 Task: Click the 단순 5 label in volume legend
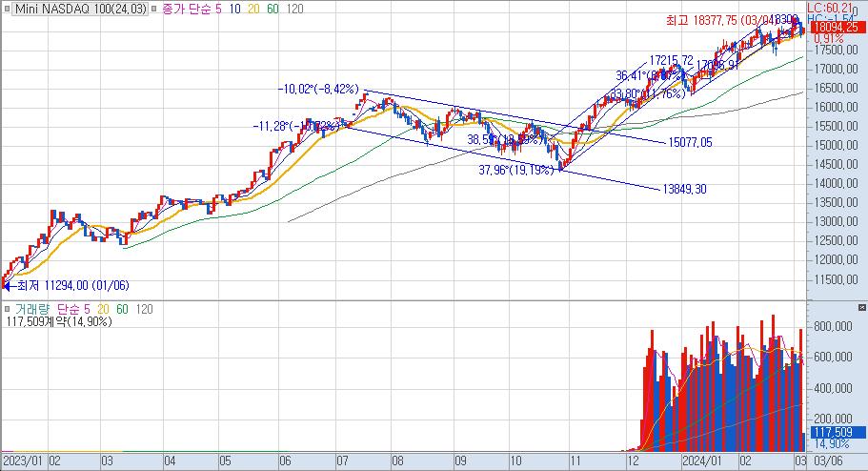coord(73,309)
